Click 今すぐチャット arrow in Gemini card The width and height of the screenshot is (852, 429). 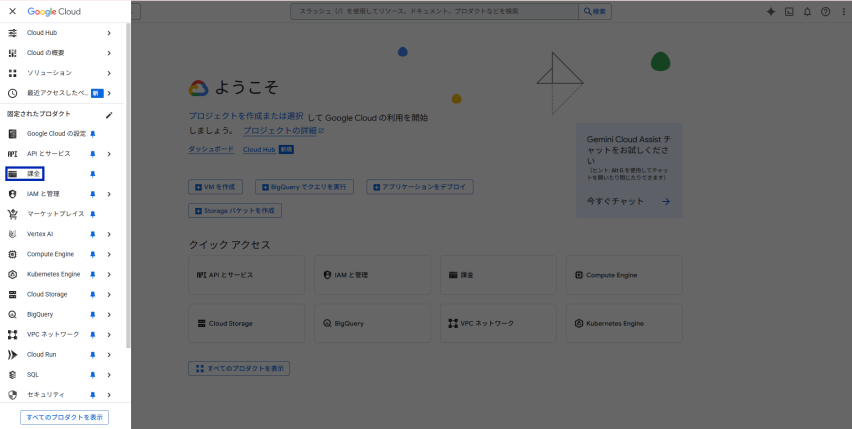tap(666, 201)
